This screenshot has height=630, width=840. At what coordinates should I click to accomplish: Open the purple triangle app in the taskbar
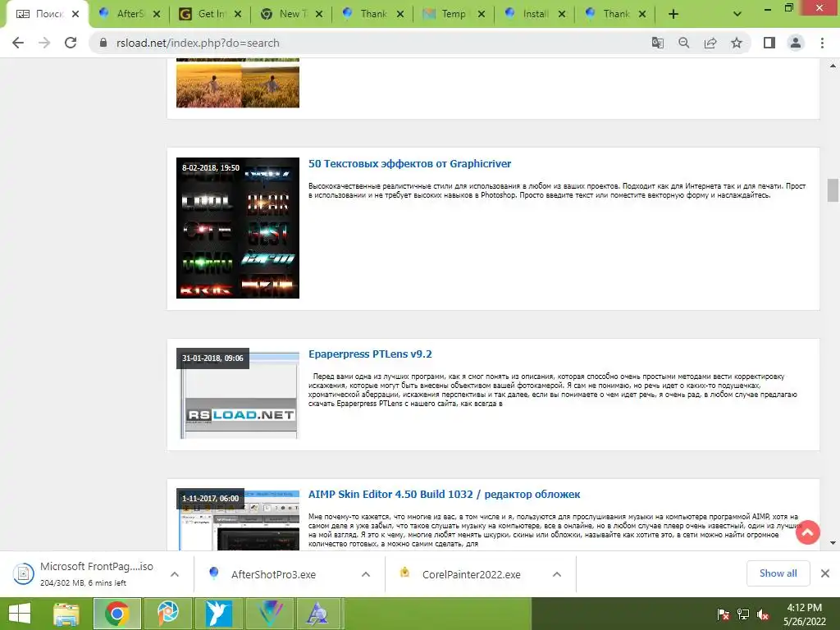(319, 614)
